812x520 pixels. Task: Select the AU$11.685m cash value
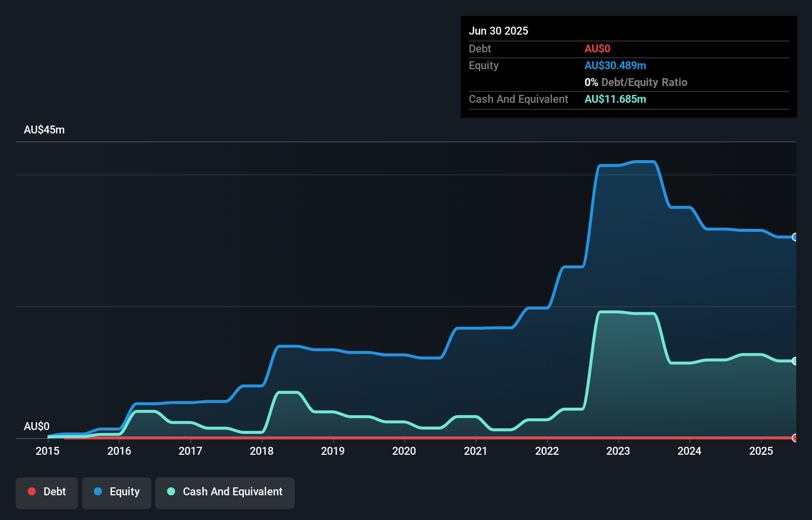click(x=615, y=99)
